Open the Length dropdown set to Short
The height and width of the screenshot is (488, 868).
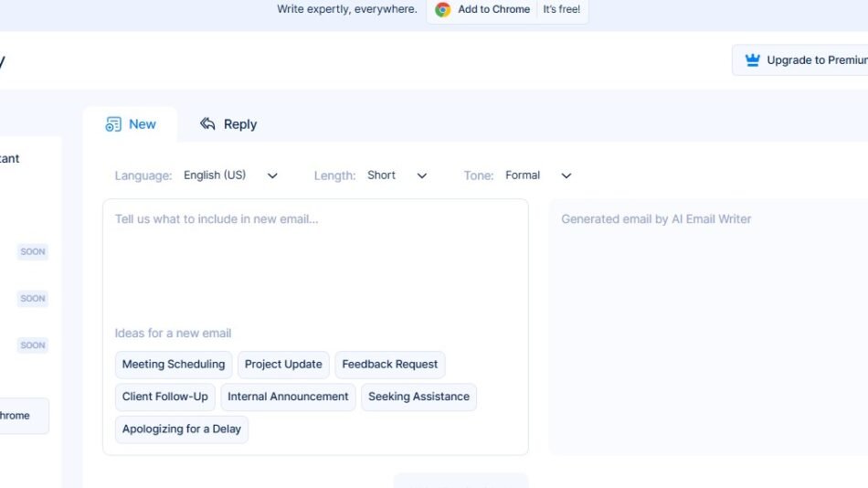click(397, 175)
